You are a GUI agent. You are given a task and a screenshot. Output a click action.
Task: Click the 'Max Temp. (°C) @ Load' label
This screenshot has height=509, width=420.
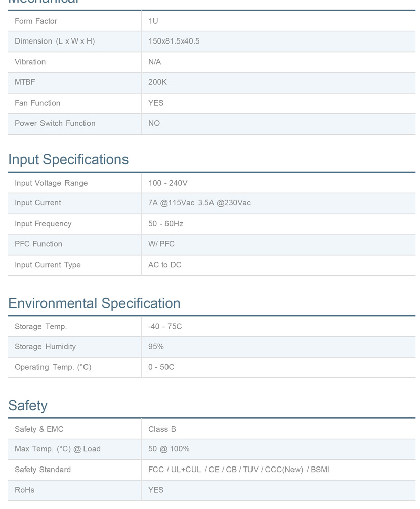click(x=58, y=449)
